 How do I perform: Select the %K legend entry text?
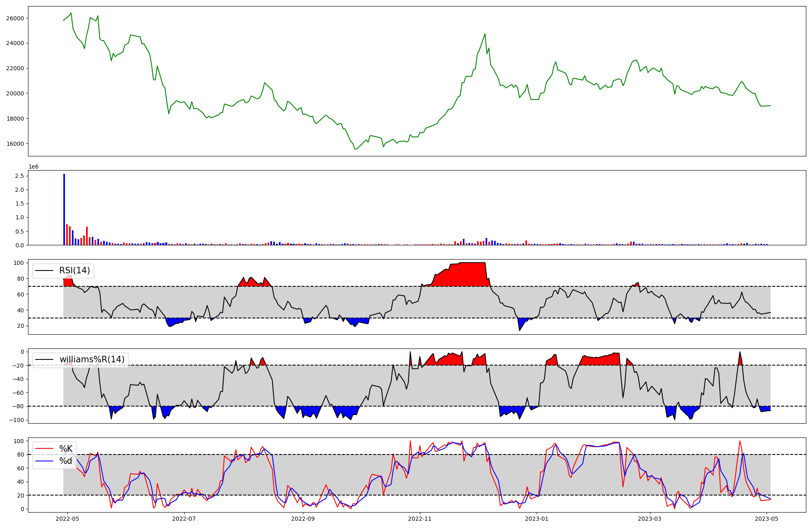65,448
